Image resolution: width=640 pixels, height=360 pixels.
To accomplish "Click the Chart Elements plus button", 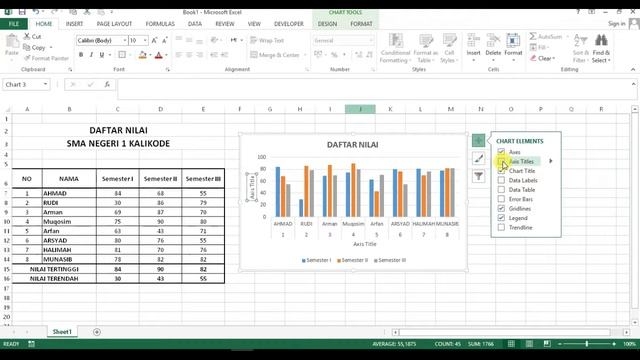I will pyautogui.click(x=478, y=140).
